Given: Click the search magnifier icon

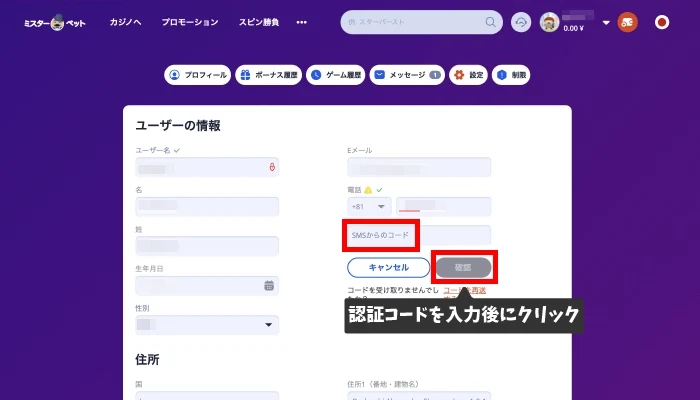Looking at the screenshot, I should (490, 22).
